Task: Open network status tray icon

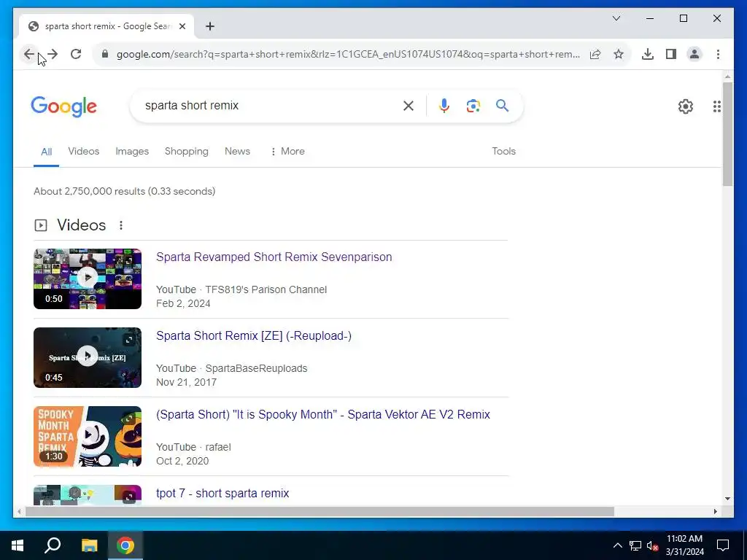Action: pos(635,545)
